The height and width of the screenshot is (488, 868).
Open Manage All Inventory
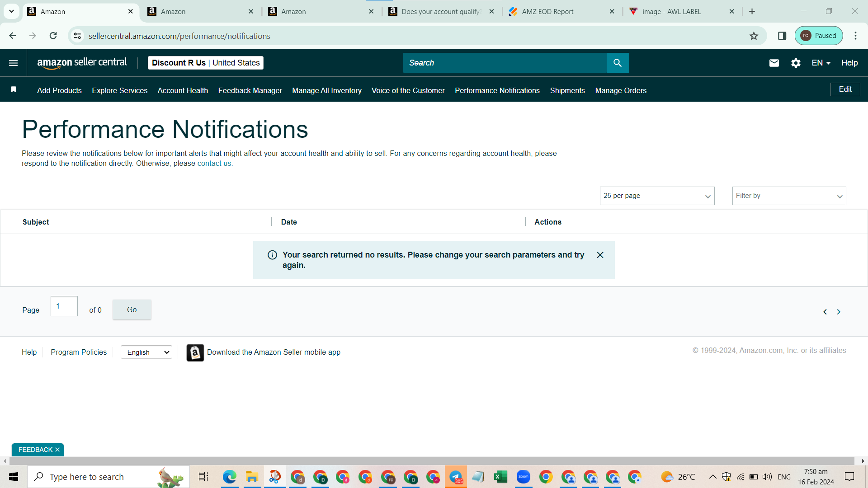(x=327, y=90)
